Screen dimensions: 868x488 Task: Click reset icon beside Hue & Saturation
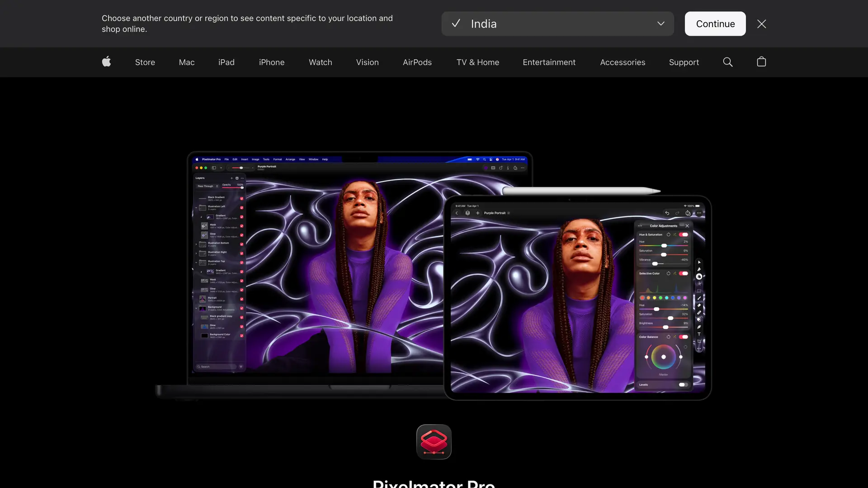coord(669,235)
